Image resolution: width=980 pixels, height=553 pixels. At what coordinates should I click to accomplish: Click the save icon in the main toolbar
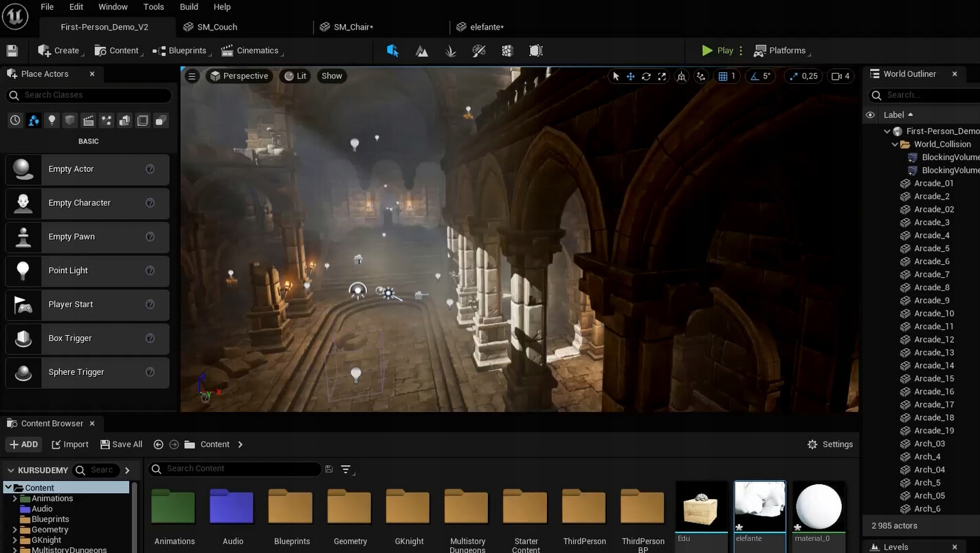[12, 51]
